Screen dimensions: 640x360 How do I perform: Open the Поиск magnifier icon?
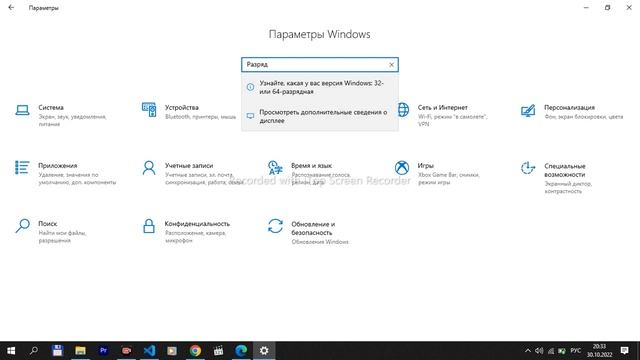22,226
